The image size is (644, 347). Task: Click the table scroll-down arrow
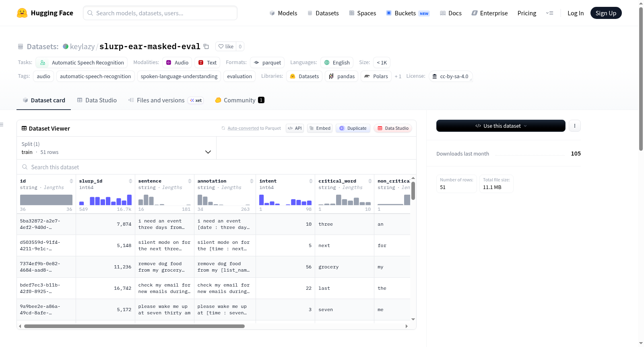[413, 319]
